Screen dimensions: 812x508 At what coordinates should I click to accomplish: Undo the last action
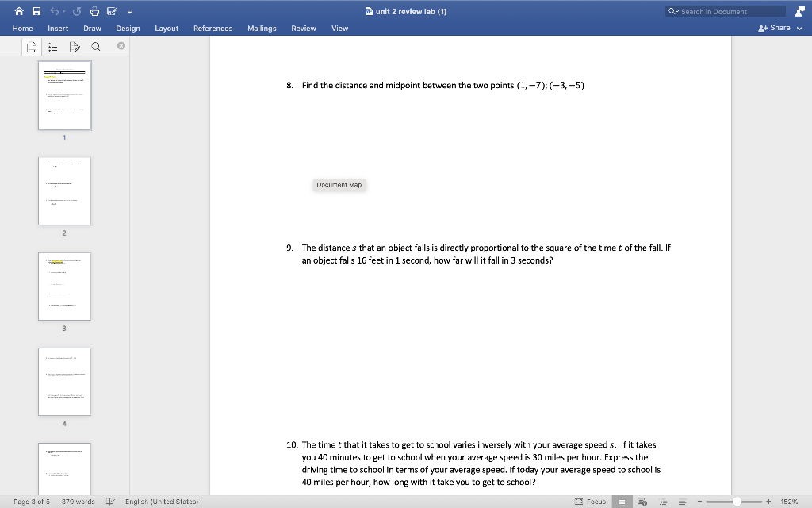pyautogui.click(x=56, y=10)
